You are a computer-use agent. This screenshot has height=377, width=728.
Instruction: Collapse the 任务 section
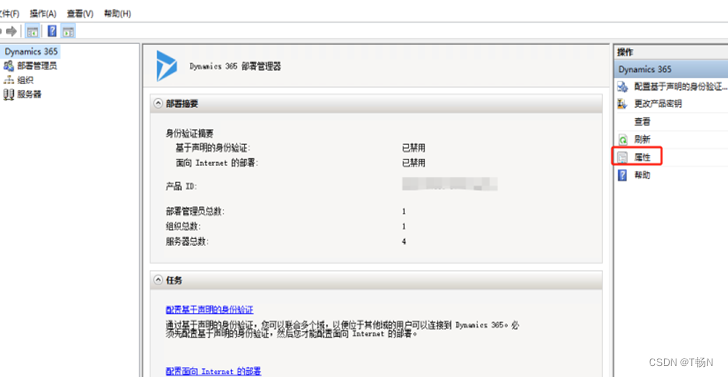click(x=158, y=280)
